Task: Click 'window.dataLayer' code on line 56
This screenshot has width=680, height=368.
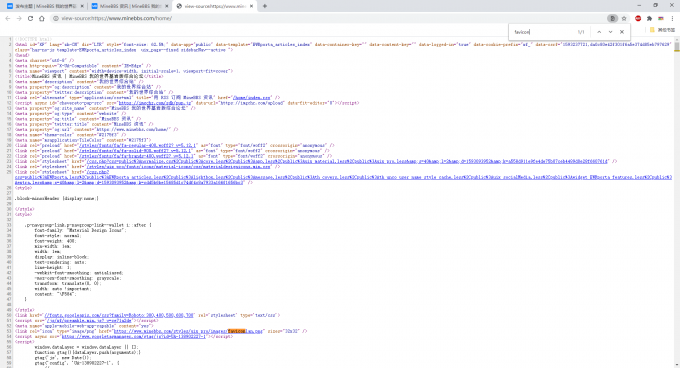Action: click(x=86, y=347)
